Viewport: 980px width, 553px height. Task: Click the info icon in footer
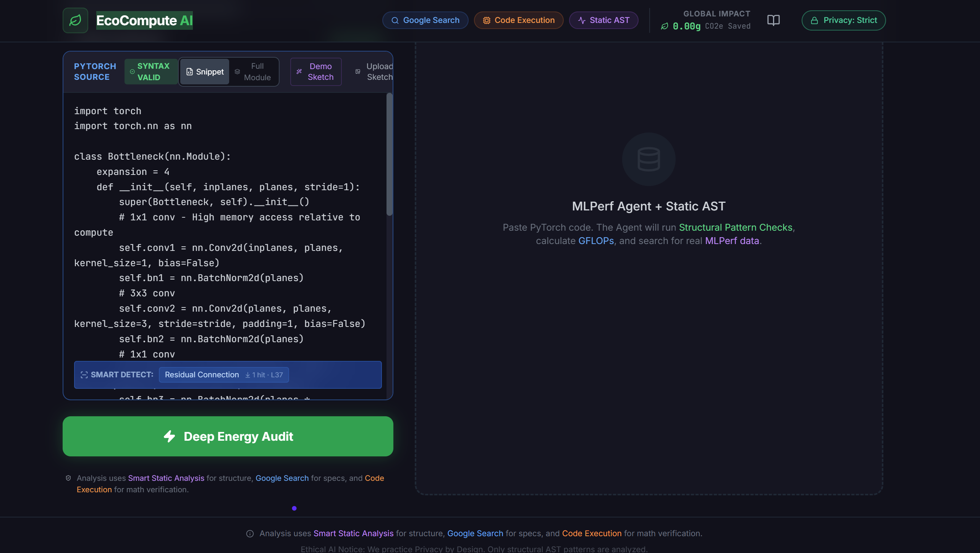pos(250,534)
